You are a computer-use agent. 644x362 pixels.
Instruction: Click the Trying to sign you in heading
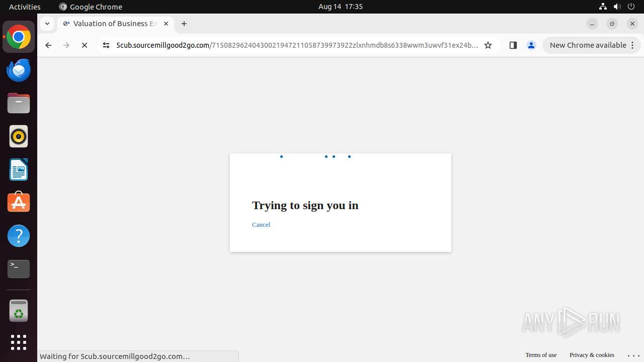click(x=305, y=205)
